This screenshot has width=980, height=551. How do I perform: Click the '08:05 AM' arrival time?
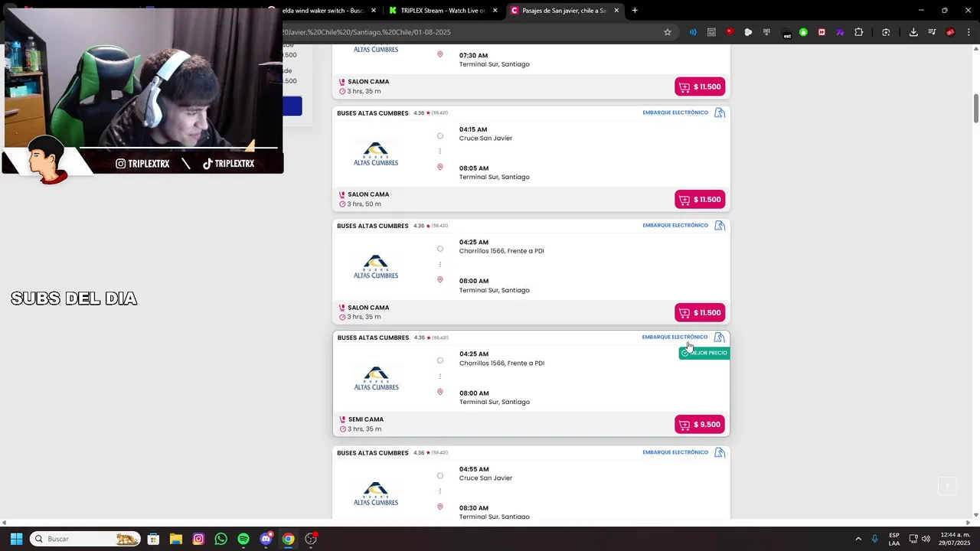pos(474,168)
